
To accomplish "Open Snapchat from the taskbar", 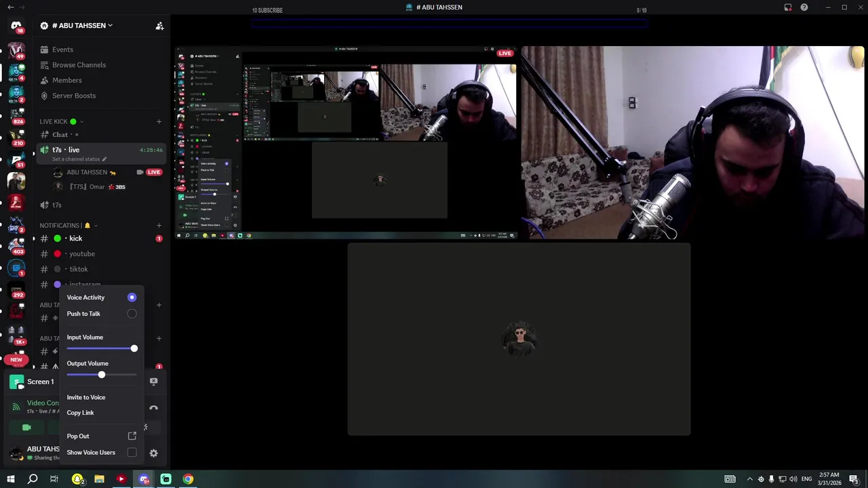I will tap(77, 479).
